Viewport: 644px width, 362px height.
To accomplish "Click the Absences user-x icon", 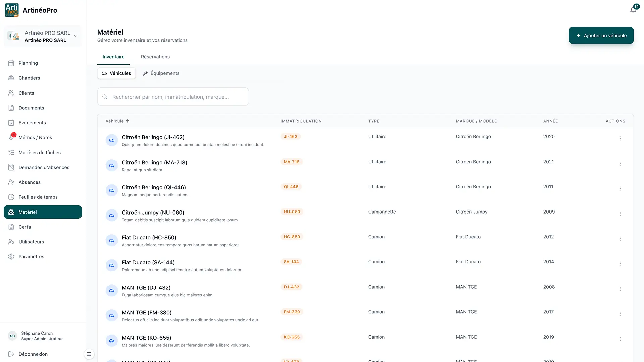I will [11, 182].
